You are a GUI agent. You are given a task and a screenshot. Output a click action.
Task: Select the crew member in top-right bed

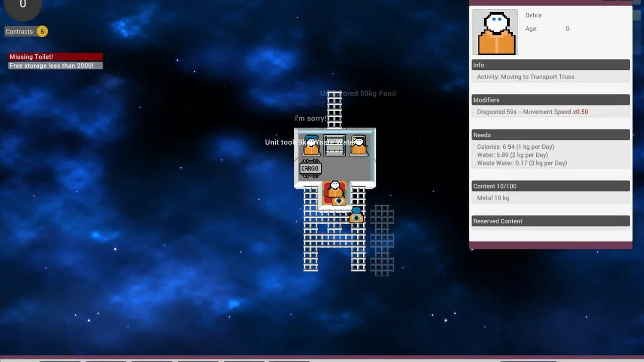coord(358,145)
